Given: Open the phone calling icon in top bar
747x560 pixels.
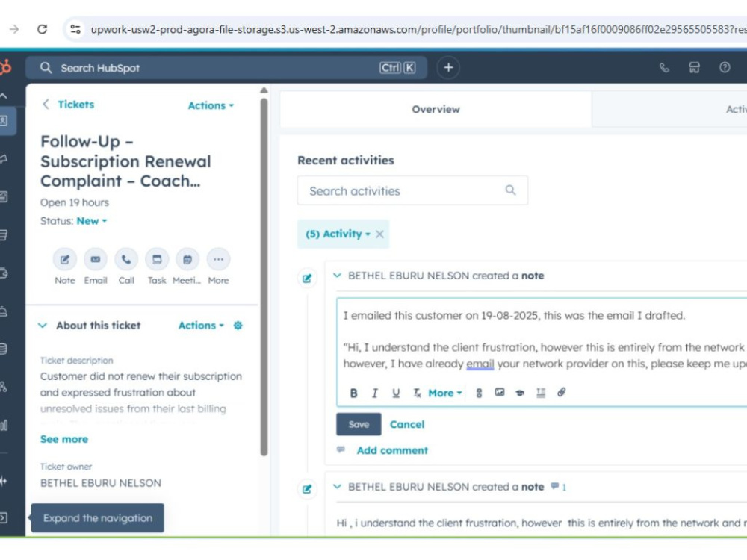Looking at the screenshot, I should point(664,68).
